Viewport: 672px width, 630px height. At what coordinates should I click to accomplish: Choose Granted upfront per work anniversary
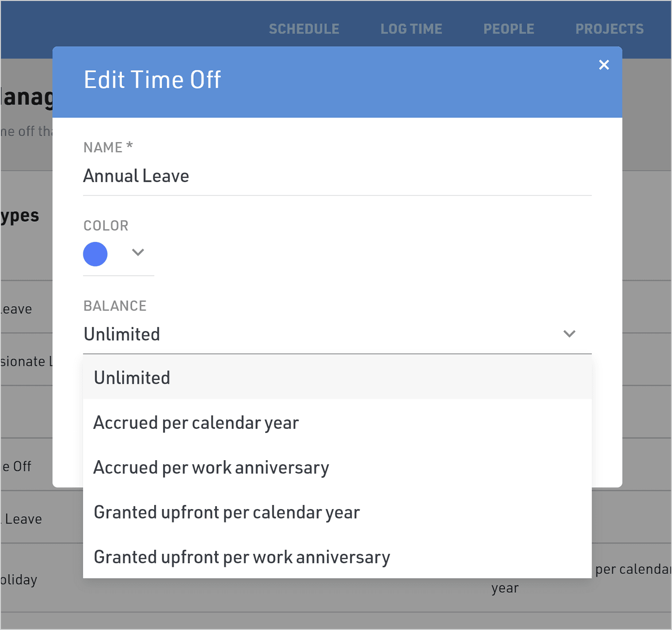coord(242,557)
